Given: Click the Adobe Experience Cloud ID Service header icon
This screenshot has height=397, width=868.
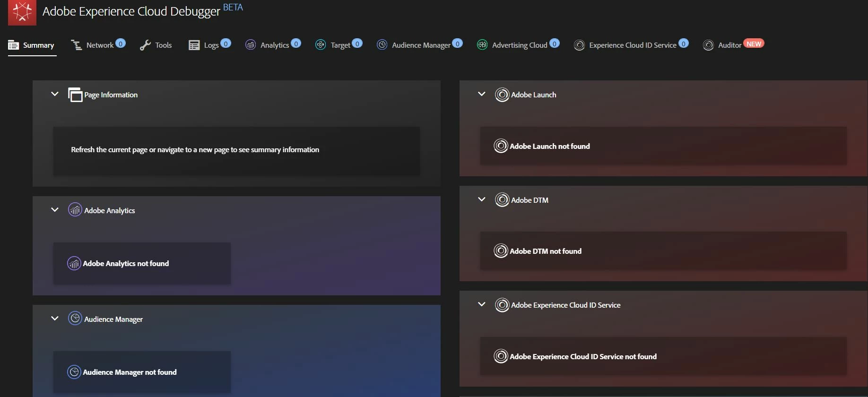Looking at the screenshot, I should (x=502, y=305).
